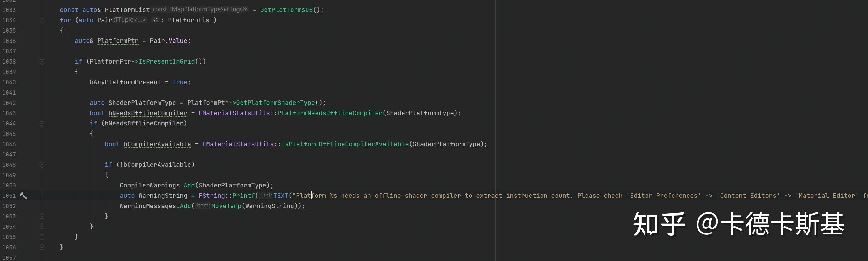Click the 'Fmt:' parameter hint
Screen dimensions: 868x261
tap(266, 195)
